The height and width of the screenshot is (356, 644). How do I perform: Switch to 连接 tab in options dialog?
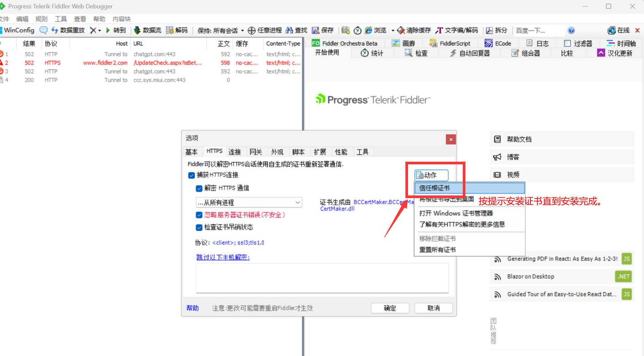tap(235, 152)
